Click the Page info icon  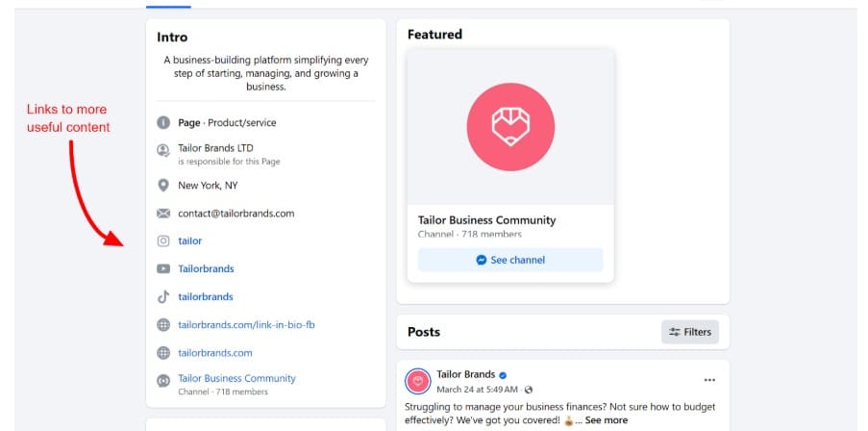163,123
